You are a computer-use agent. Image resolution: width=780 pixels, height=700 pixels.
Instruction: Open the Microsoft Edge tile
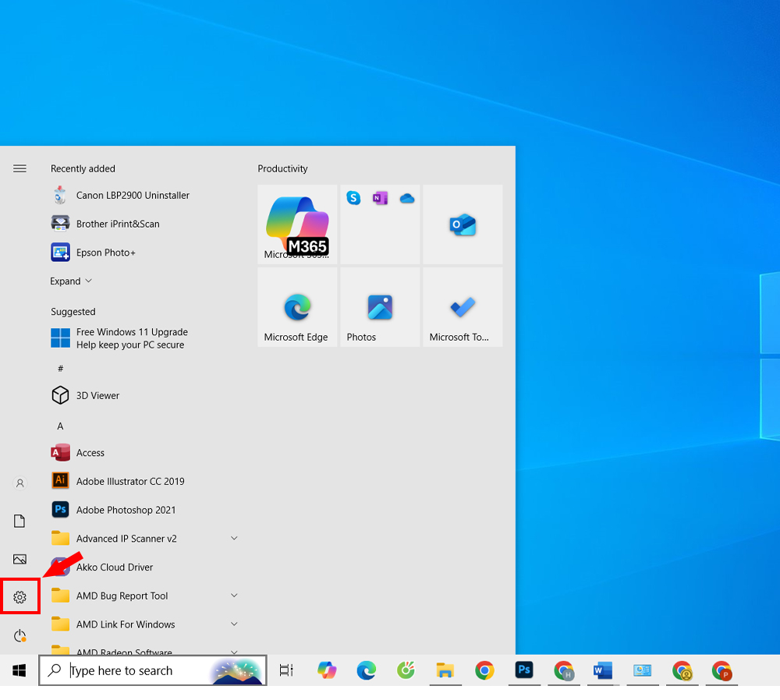pyautogui.click(x=297, y=307)
